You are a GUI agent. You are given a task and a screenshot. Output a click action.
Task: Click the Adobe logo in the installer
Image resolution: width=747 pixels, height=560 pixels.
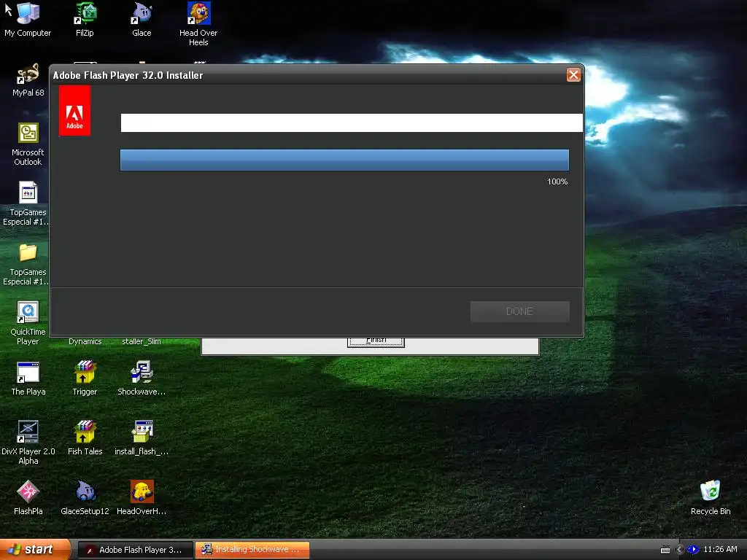(x=74, y=111)
